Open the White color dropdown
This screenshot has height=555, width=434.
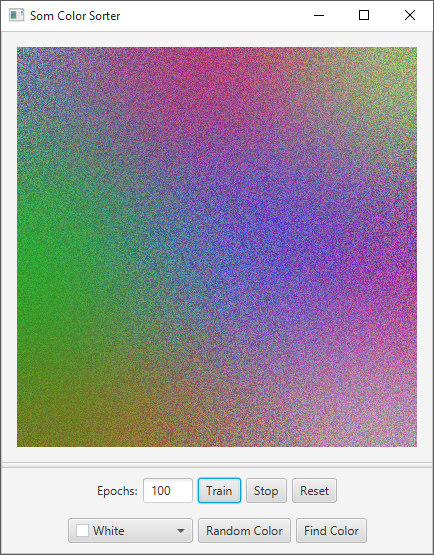[x=130, y=531]
